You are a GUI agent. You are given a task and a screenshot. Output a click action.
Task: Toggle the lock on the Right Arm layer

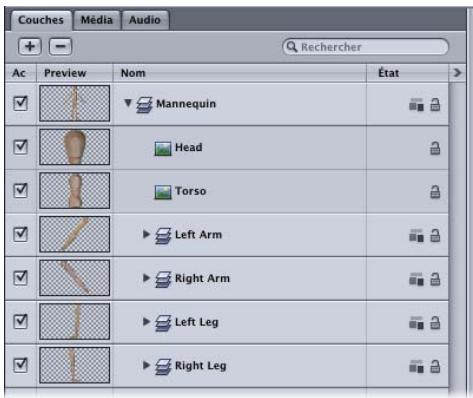pyautogui.click(x=435, y=279)
